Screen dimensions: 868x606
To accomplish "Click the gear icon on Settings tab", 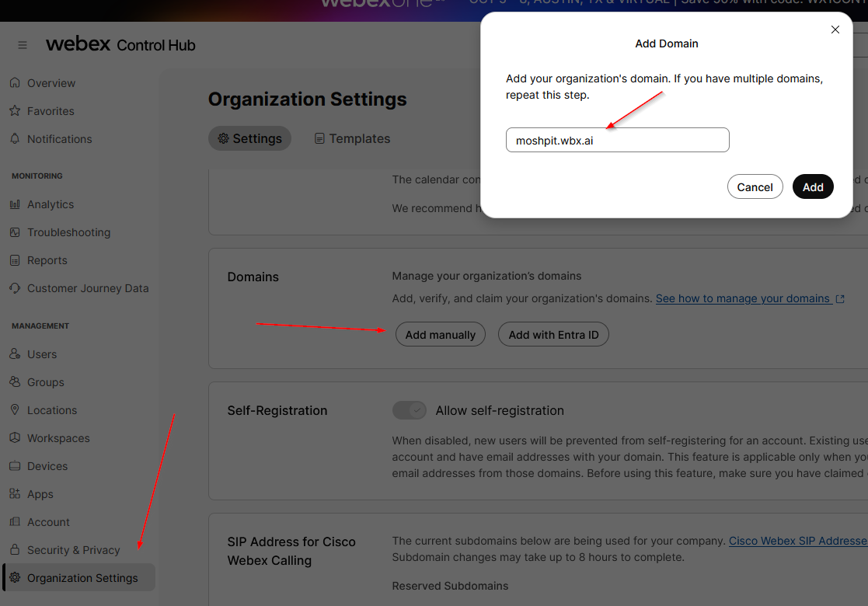I will (223, 138).
